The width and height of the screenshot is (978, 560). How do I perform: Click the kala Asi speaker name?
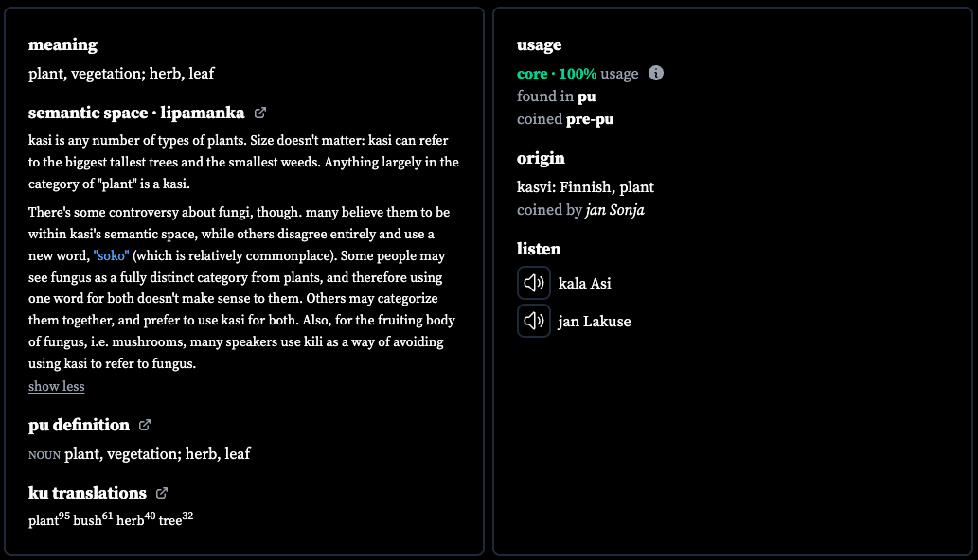point(584,284)
